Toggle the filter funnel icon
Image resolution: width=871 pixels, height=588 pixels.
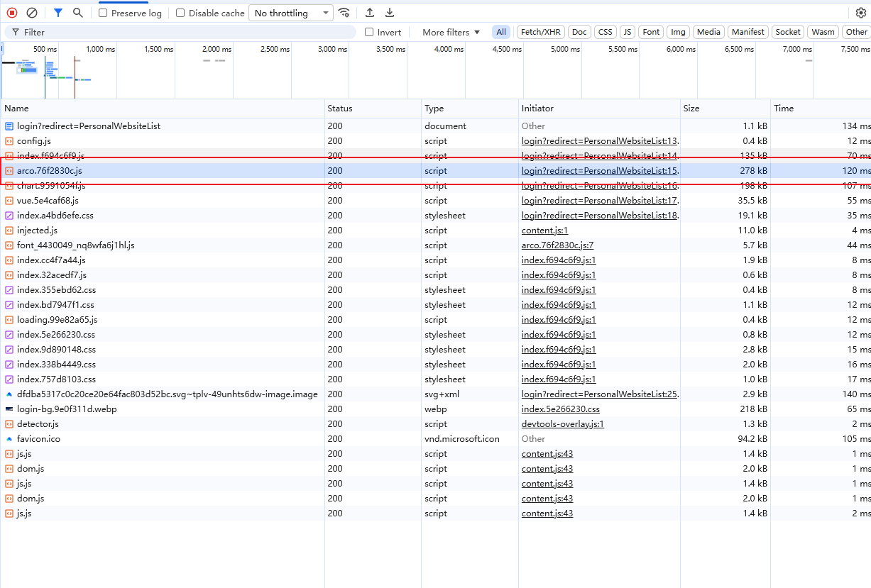click(x=58, y=13)
